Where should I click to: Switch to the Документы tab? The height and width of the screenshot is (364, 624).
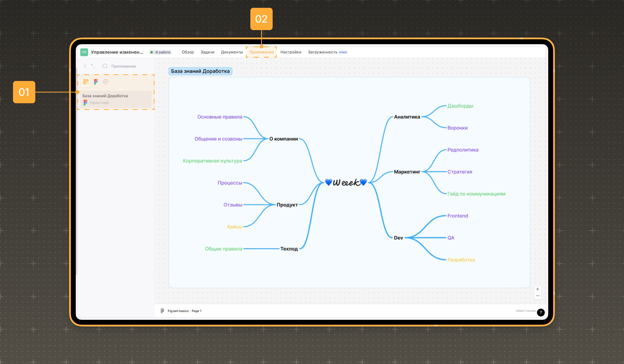point(232,52)
